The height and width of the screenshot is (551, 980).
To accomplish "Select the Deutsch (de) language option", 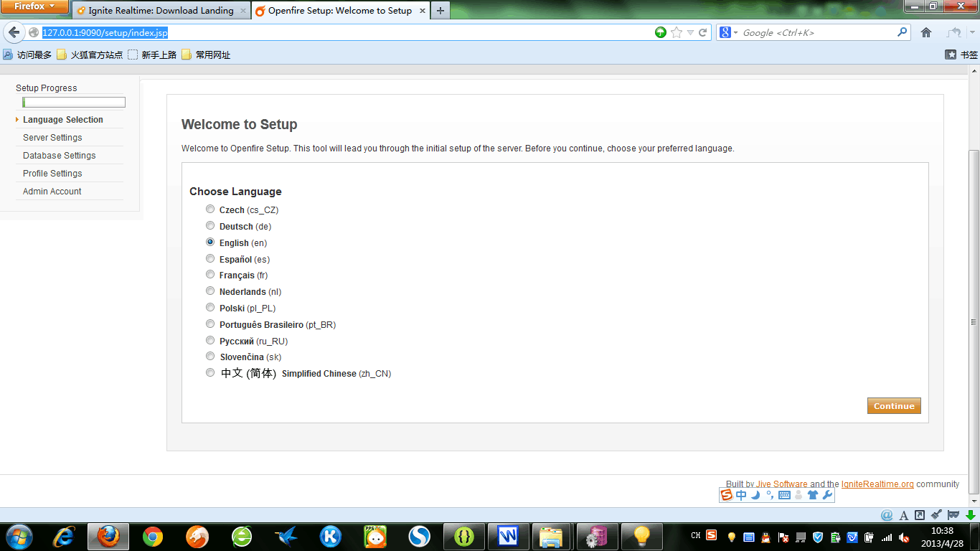I will click(x=210, y=226).
